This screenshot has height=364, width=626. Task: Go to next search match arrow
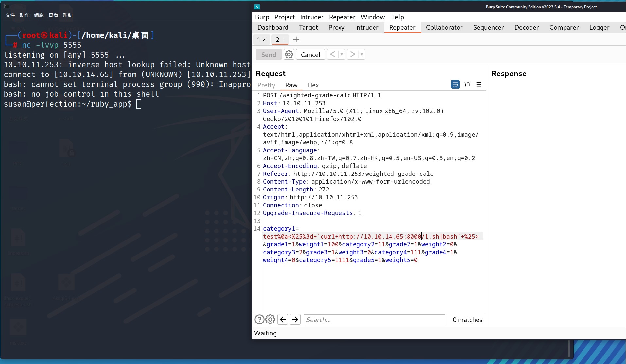[x=295, y=319]
